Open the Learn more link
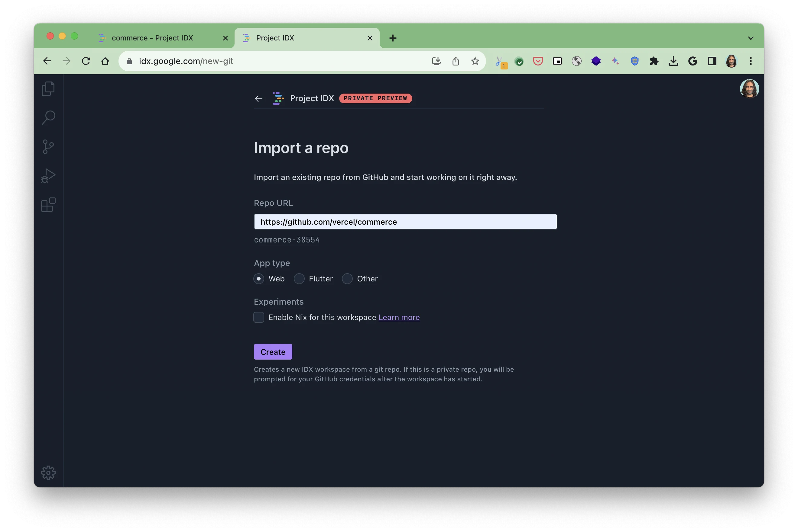Image resolution: width=798 pixels, height=532 pixels. pyautogui.click(x=399, y=318)
